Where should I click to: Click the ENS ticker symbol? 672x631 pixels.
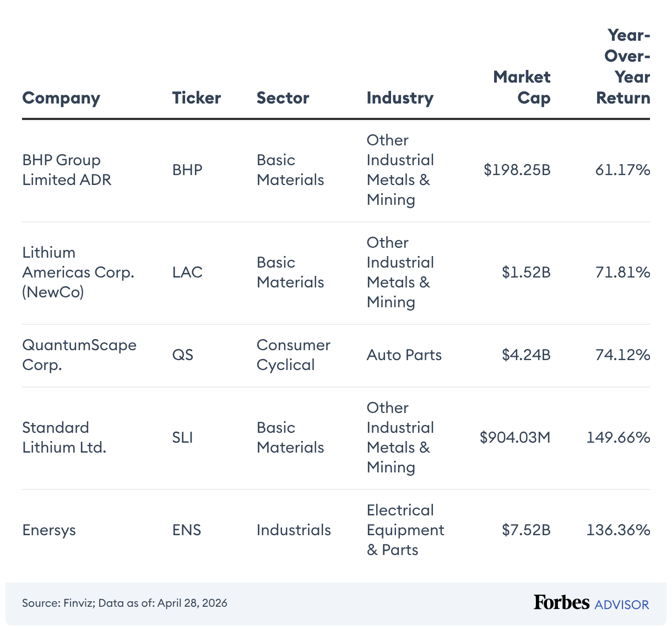pos(187,530)
